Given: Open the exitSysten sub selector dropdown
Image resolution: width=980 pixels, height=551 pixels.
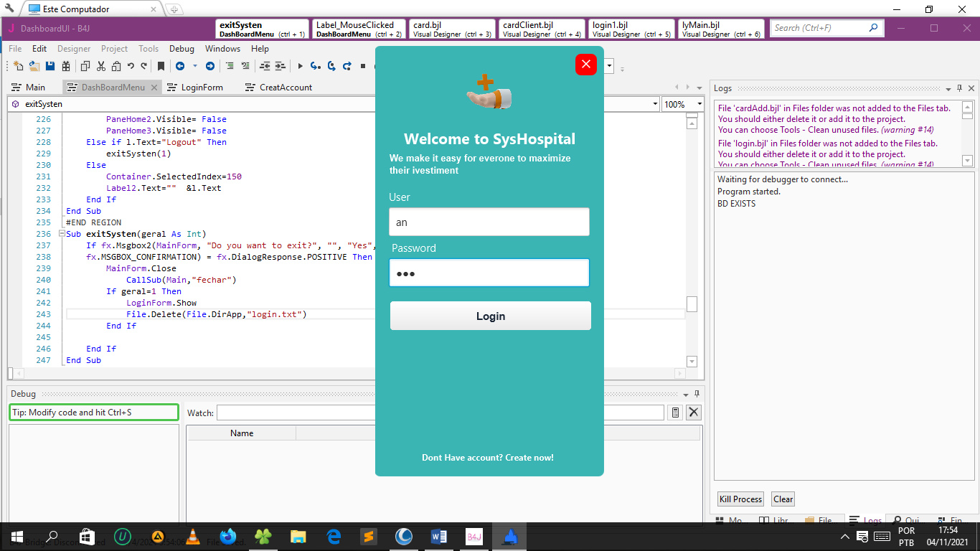Looking at the screenshot, I should [x=655, y=104].
